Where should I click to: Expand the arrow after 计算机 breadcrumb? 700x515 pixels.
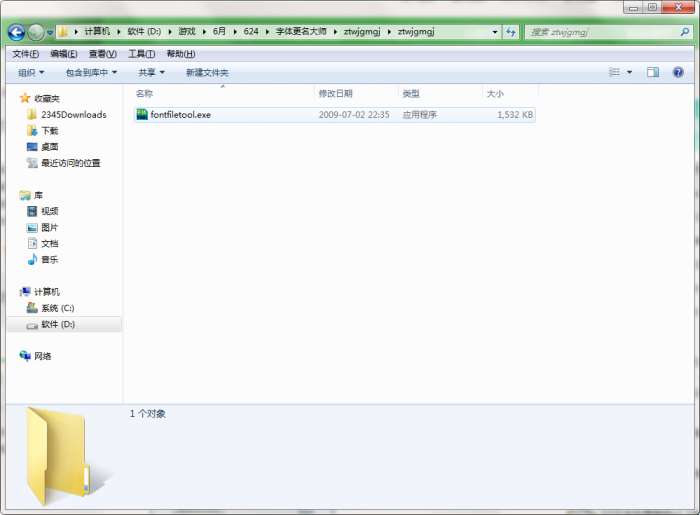pos(119,32)
